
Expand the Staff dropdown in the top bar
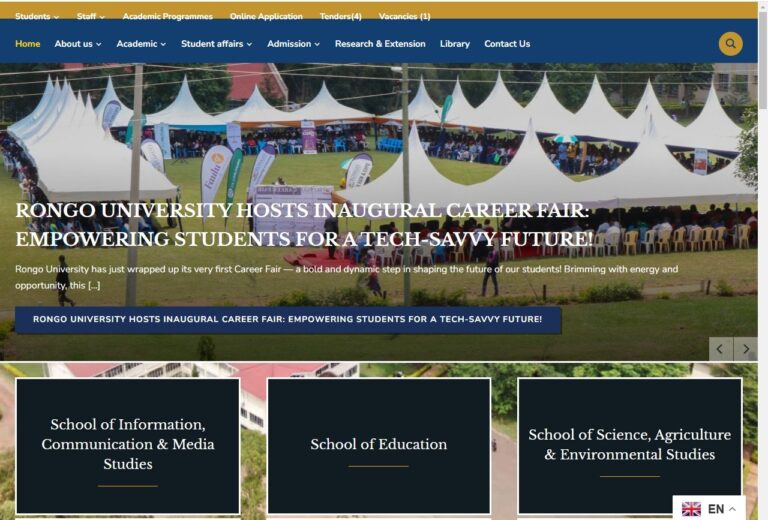(91, 16)
